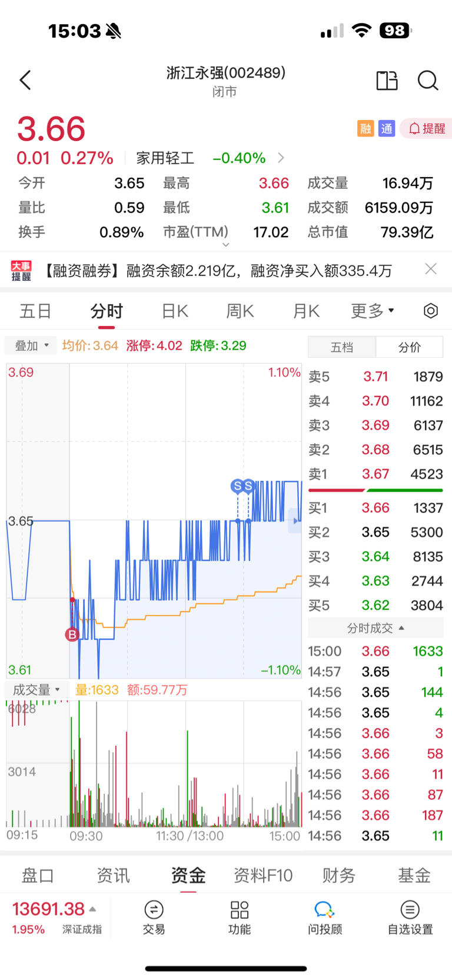Open chart settings hexagon icon
The width and height of the screenshot is (452, 980).
click(431, 311)
